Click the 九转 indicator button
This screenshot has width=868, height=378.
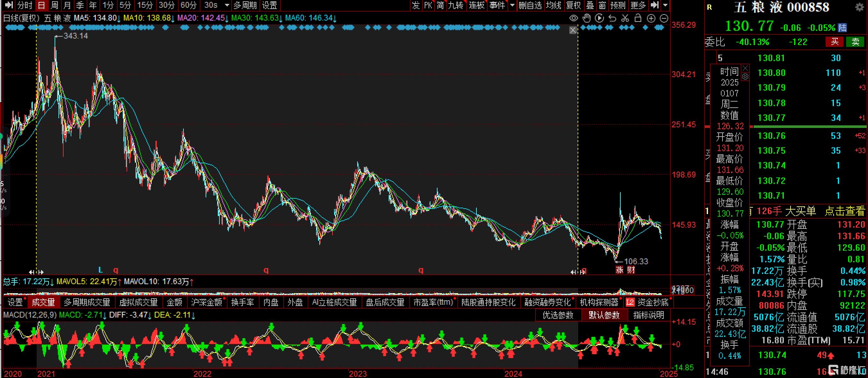[x=456, y=5]
